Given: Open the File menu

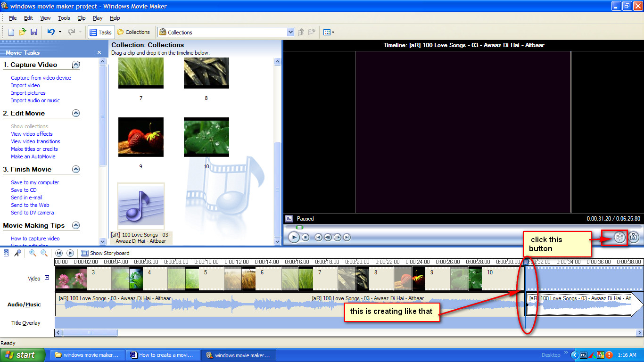Looking at the screenshot, I should point(13,18).
